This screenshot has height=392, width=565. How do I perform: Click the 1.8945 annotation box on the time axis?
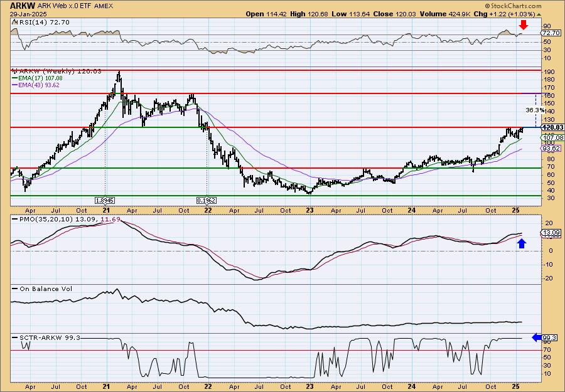pyautogui.click(x=105, y=200)
